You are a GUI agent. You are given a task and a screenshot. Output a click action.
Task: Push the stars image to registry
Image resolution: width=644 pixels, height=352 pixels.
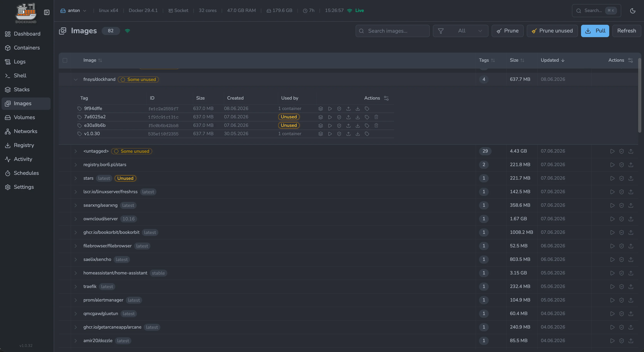pos(631,178)
